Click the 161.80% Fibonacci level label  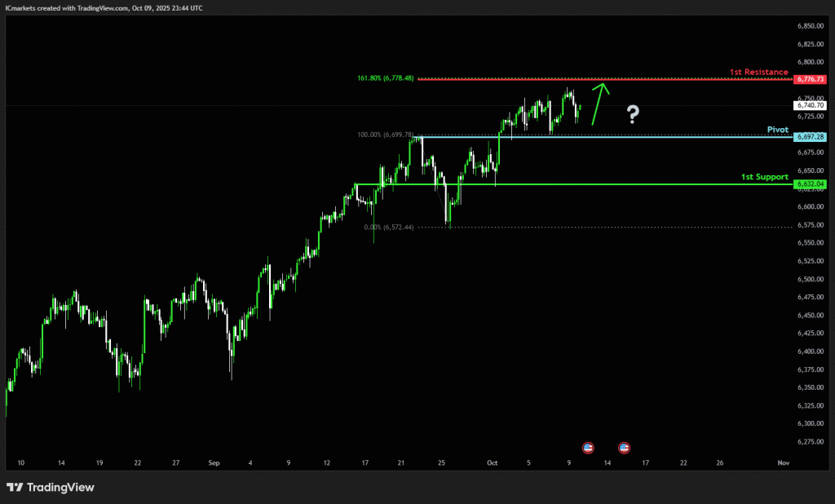385,78
